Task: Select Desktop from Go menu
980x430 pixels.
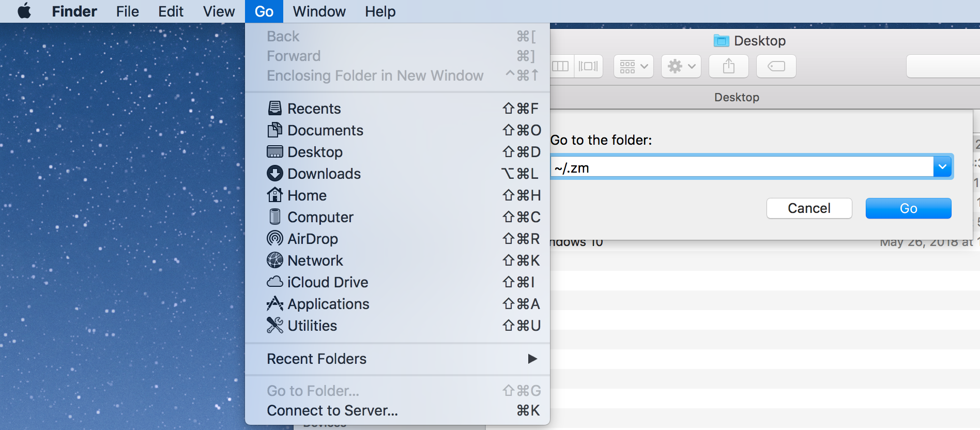Action: pyautogui.click(x=397, y=152)
